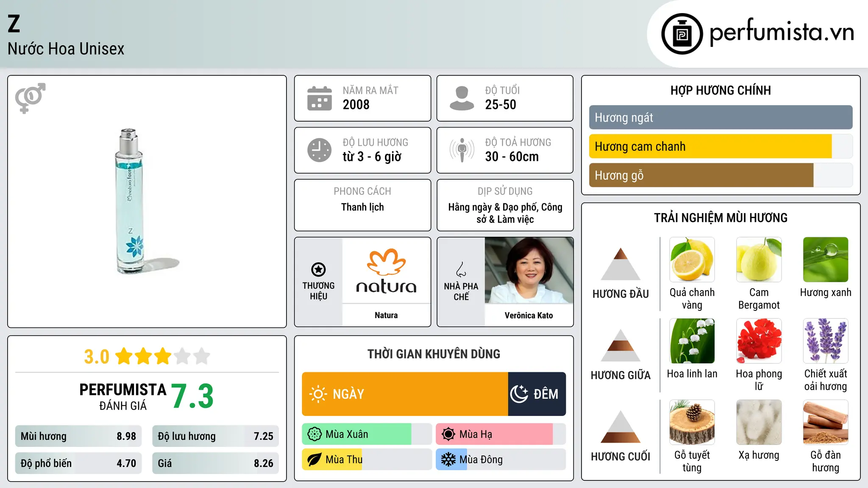
Task: Open the Verônica Kato perfumer photo
Action: [529, 270]
